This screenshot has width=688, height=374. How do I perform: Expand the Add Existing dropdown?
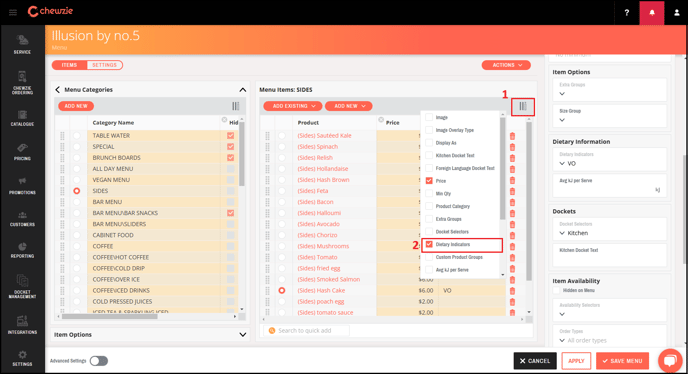(293, 106)
